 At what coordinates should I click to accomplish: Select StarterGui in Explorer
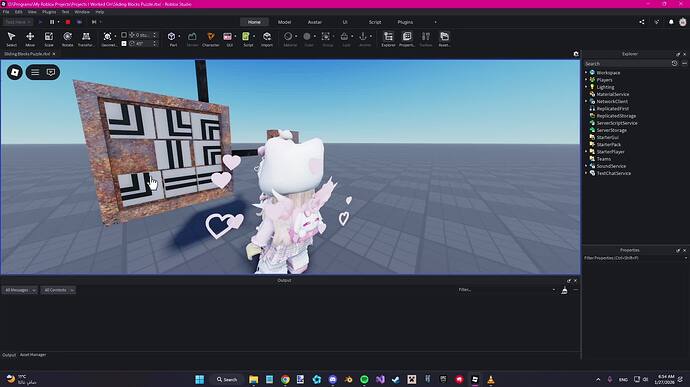click(x=607, y=137)
